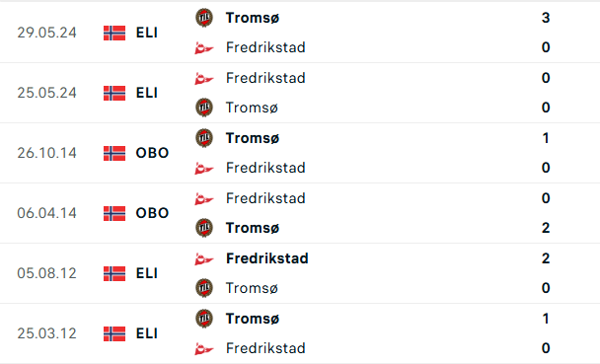Select OBO league label on 26.10.14 row
The image size is (600, 364).
(x=152, y=153)
